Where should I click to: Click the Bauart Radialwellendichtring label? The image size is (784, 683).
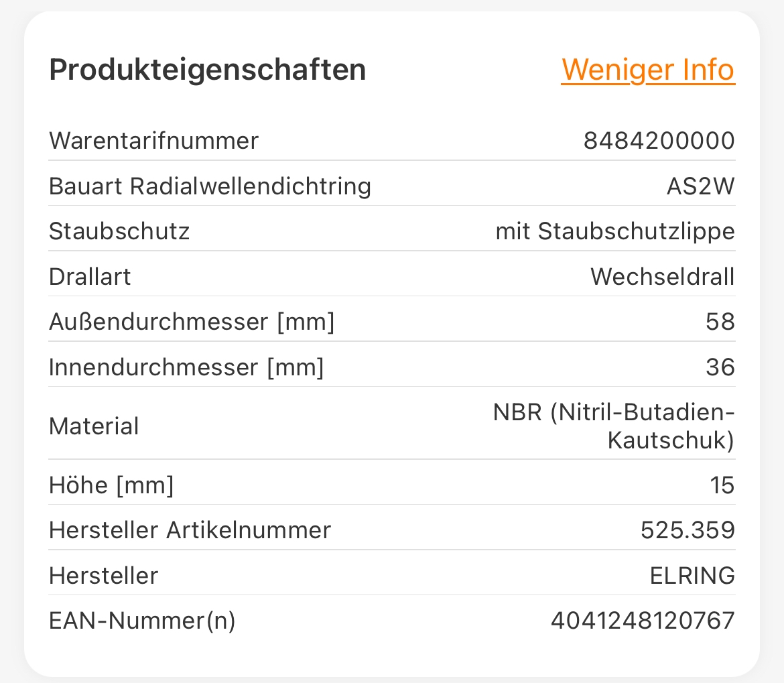click(x=210, y=186)
